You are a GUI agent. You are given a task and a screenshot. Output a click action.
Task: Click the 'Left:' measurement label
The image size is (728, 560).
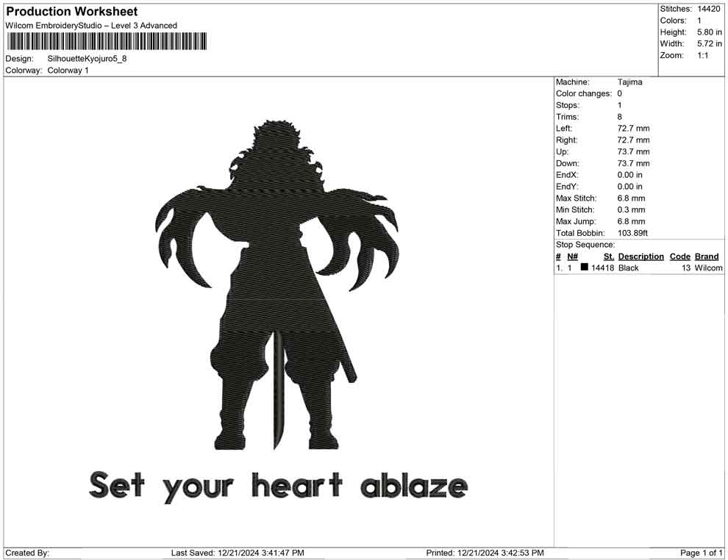pyautogui.click(x=564, y=129)
